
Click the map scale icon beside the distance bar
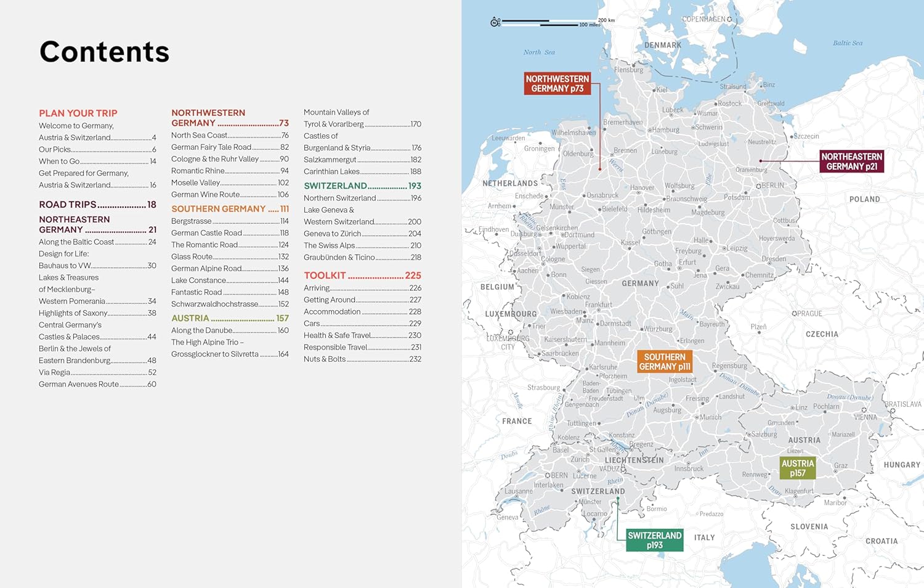[x=495, y=23]
